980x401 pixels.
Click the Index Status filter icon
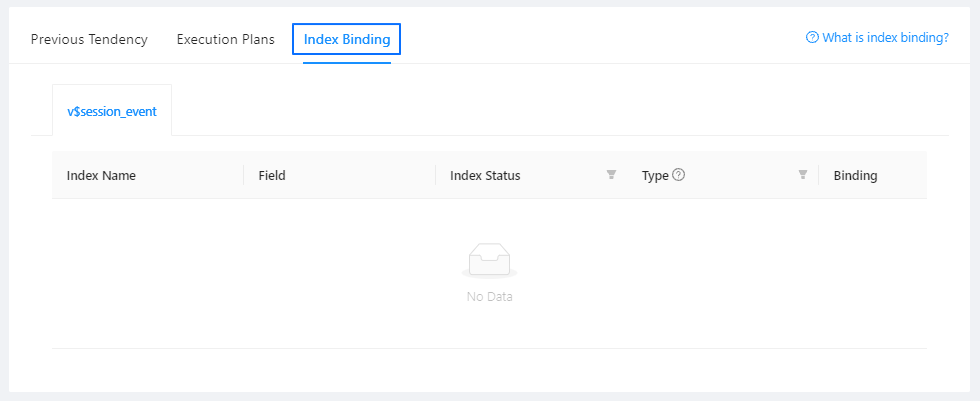(x=611, y=175)
